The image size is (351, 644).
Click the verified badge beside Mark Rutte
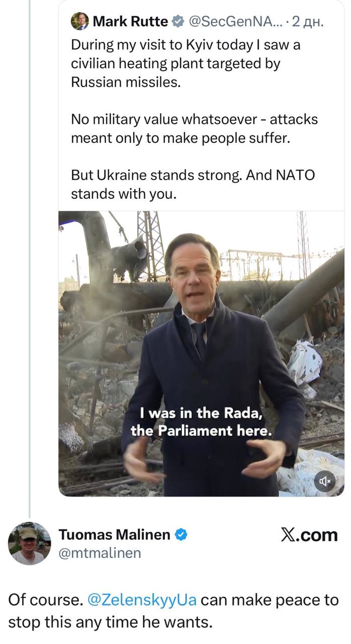[178, 22]
